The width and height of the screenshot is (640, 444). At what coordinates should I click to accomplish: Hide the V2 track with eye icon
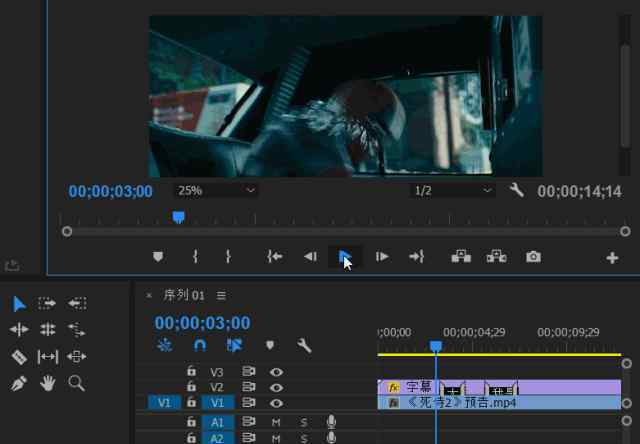(x=276, y=387)
